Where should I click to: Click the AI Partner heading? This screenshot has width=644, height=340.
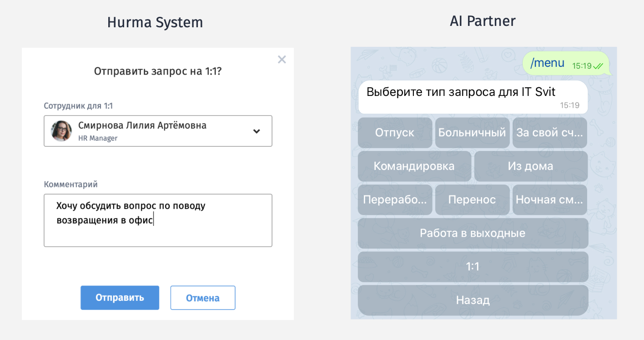tap(483, 21)
